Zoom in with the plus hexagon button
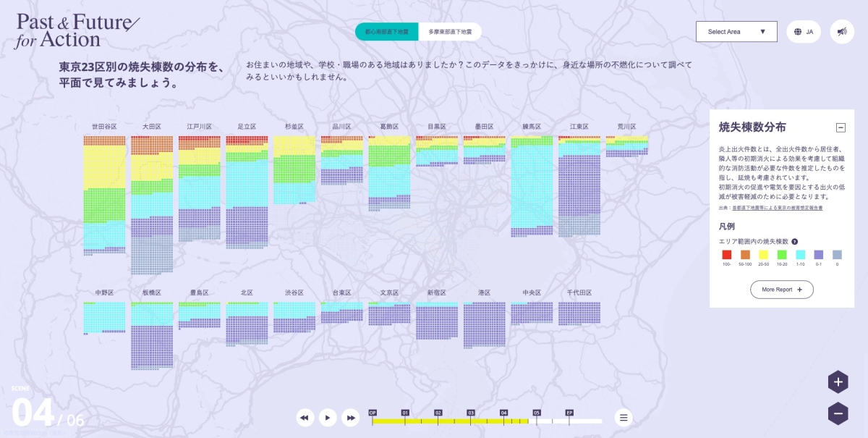Screen dimensions: 868x438 click(838, 382)
